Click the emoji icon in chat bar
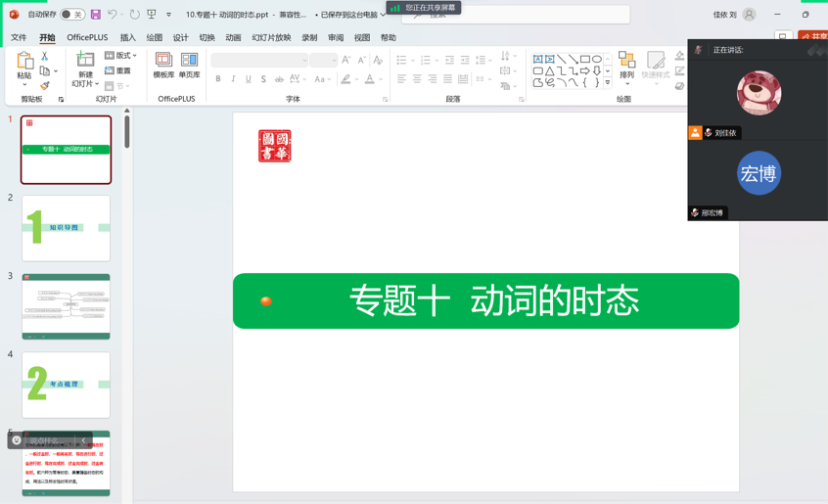This screenshot has width=828, height=504. click(17, 440)
